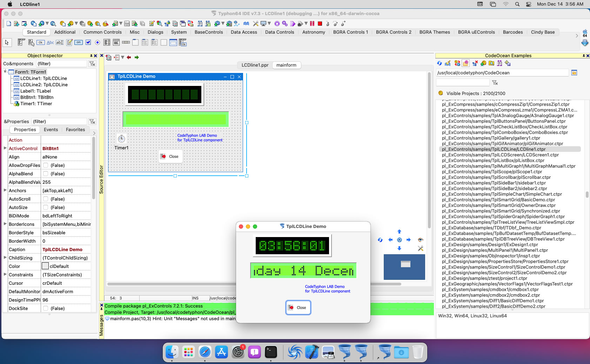This screenshot has width=590, height=364.
Task: Click the Color clDefault swatch
Action: (45, 266)
